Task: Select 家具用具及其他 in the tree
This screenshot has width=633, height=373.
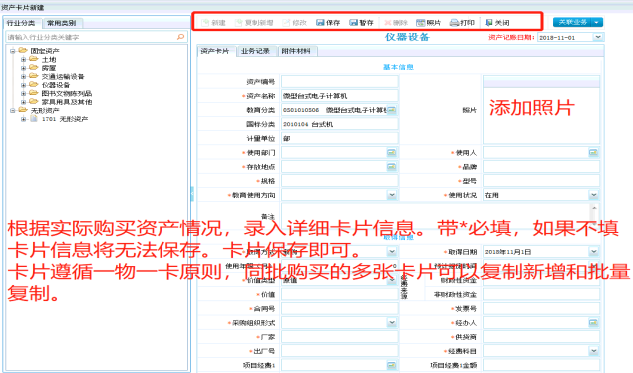Action: [x=67, y=102]
